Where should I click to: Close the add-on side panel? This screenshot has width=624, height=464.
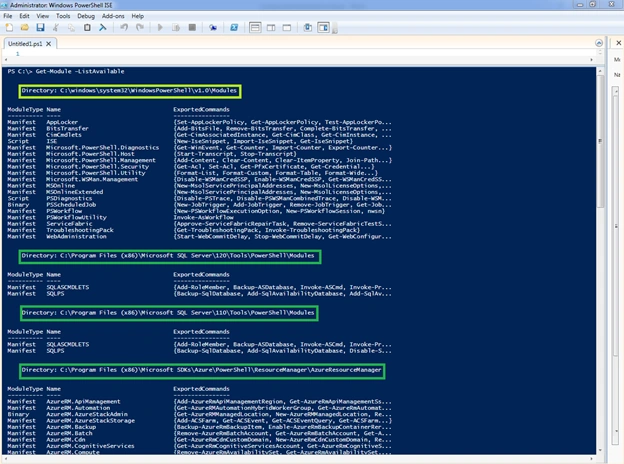[618, 43]
